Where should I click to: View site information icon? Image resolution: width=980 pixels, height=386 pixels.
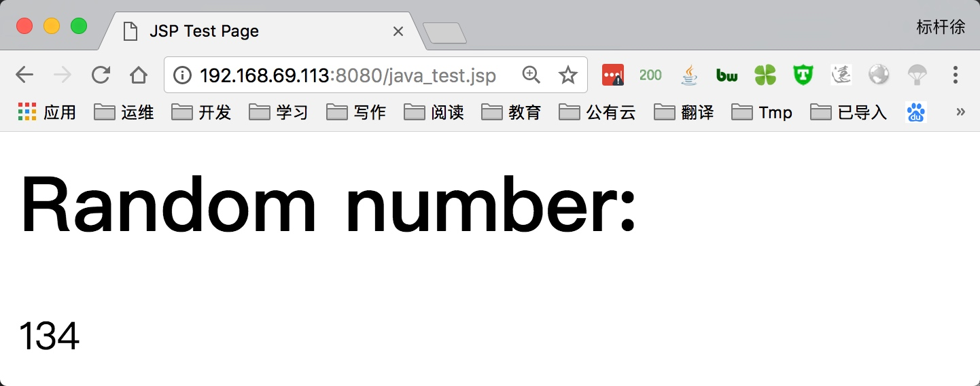pos(182,75)
